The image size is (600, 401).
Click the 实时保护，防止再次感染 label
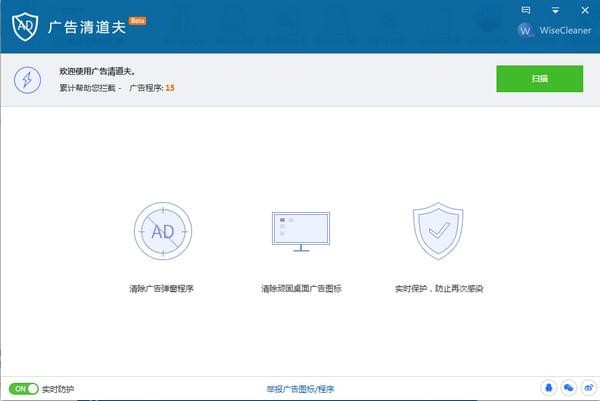439,288
